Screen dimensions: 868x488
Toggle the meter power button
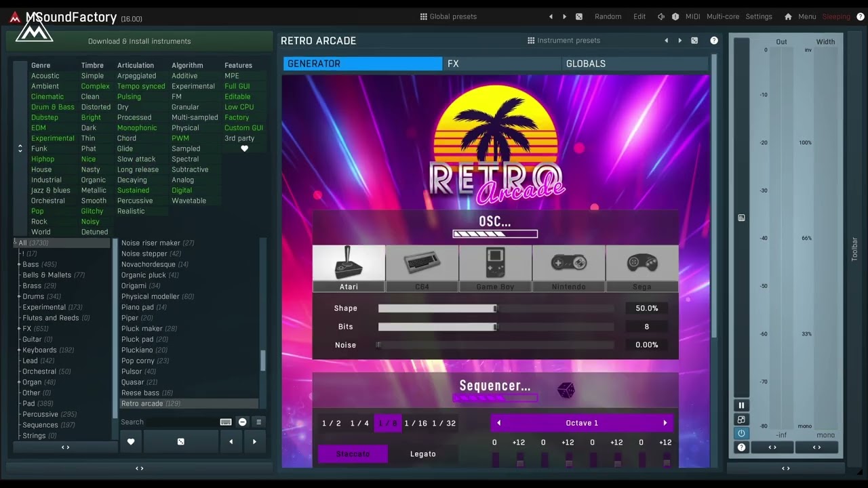[x=741, y=433]
